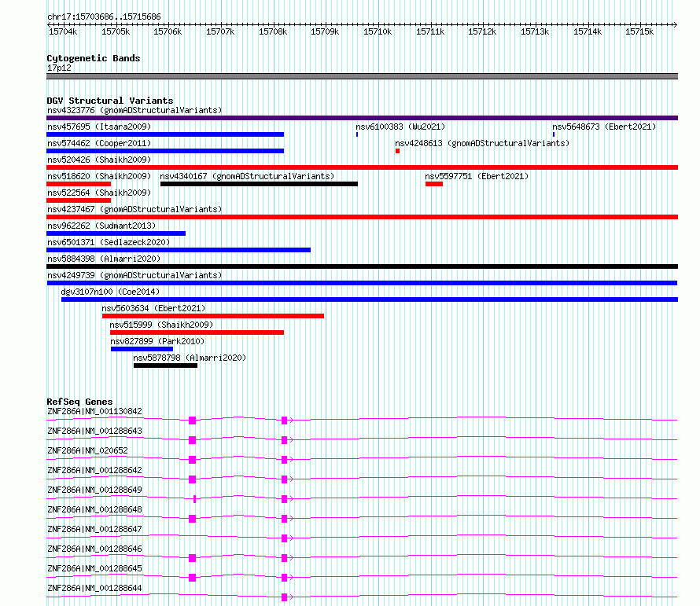The image size is (700, 606).
Task: Click the 15715k ruler tick label
Action: (x=639, y=31)
